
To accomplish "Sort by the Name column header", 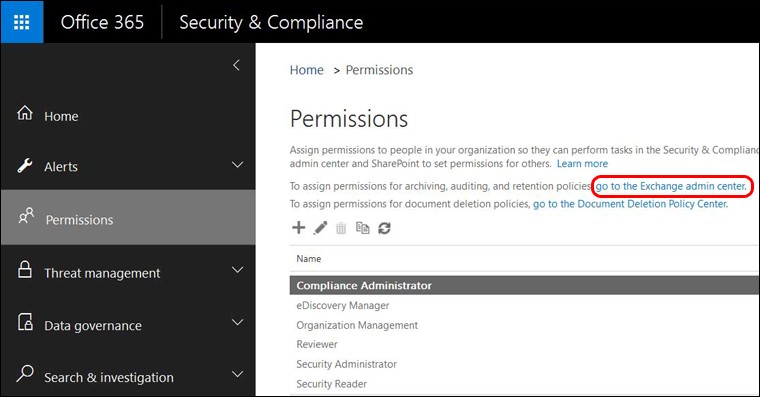I will pos(309,259).
